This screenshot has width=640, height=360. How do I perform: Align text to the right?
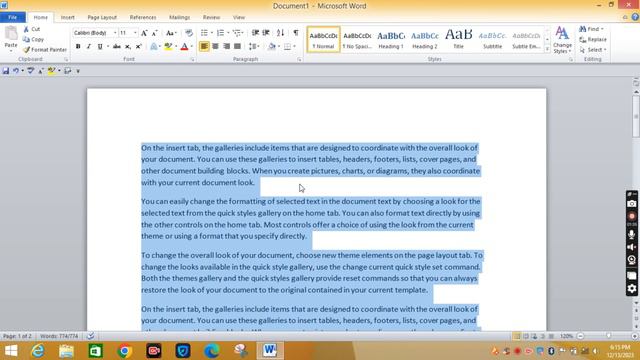pyautogui.click(x=226, y=47)
